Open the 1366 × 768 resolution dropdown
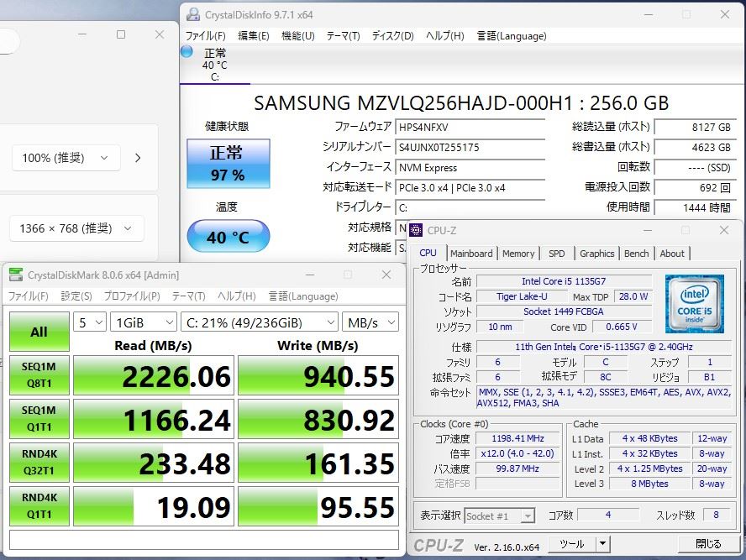The height and width of the screenshot is (560, 746). pos(76,228)
